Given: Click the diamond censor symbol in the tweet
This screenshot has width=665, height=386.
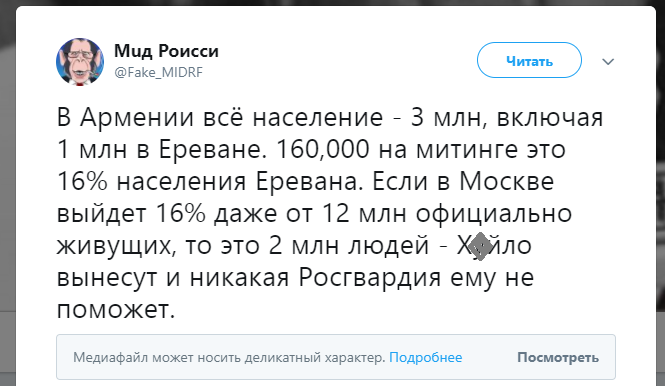Looking at the screenshot, I should pos(480,246).
